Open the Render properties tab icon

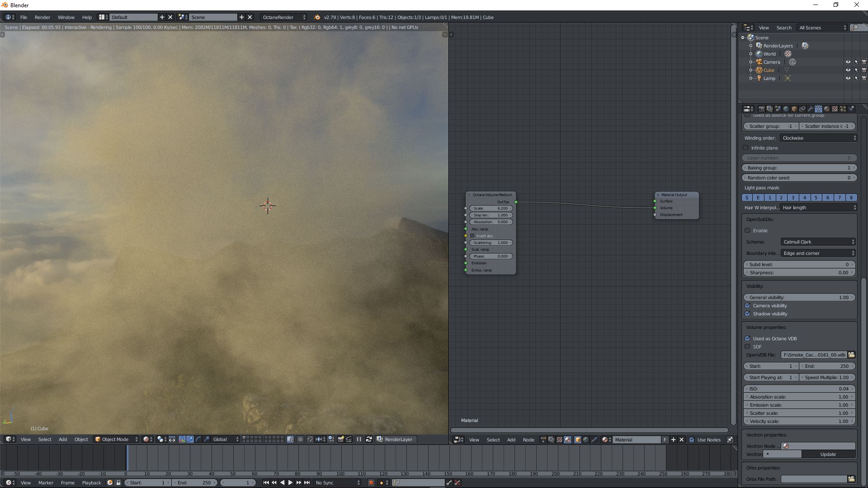pyautogui.click(x=762, y=109)
